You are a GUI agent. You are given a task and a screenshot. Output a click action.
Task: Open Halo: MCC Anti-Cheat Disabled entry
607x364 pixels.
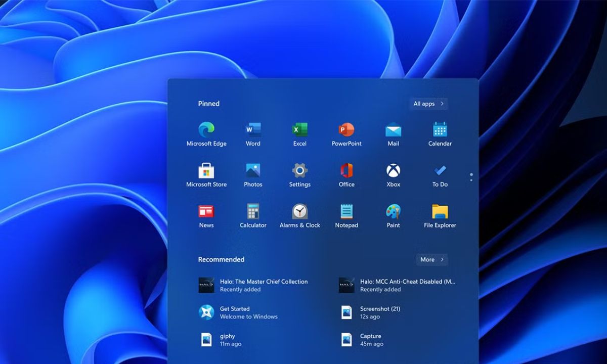pyautogui.click(x=398, y=285)
